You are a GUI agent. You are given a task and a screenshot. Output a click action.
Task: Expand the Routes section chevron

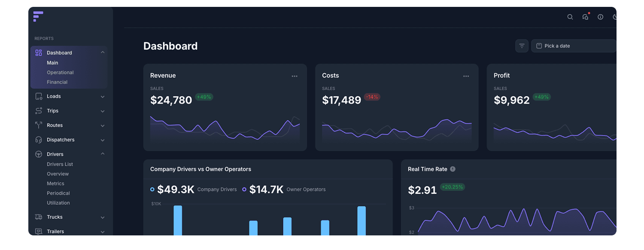point(103,126)
